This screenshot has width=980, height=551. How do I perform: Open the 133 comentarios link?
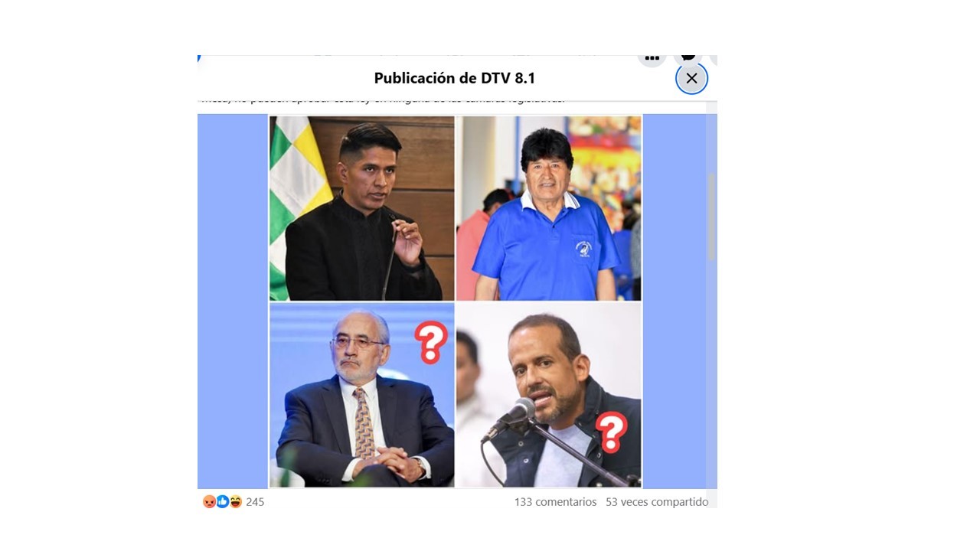(555, 502)
